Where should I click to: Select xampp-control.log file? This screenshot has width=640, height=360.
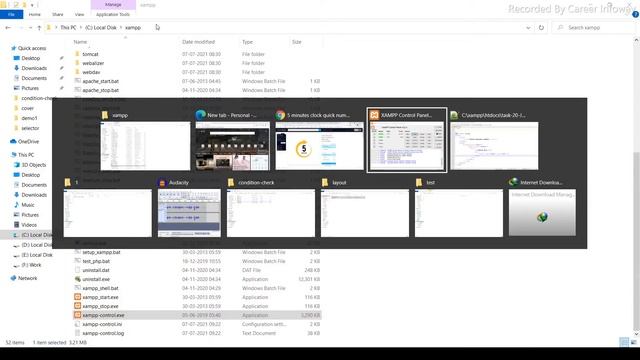pyautogui.click(x=103, y=333)
